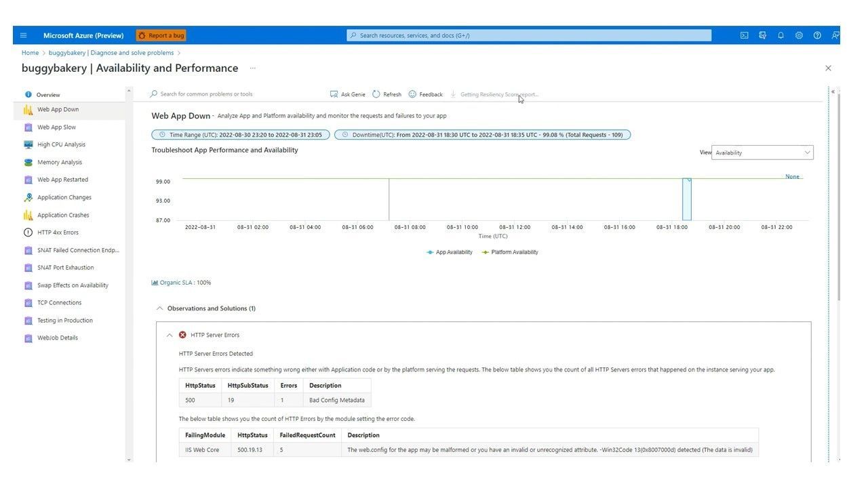This screenshot has height=488, width=868.
Task: Click the Testing in Production icon
Action: [28, 321]
